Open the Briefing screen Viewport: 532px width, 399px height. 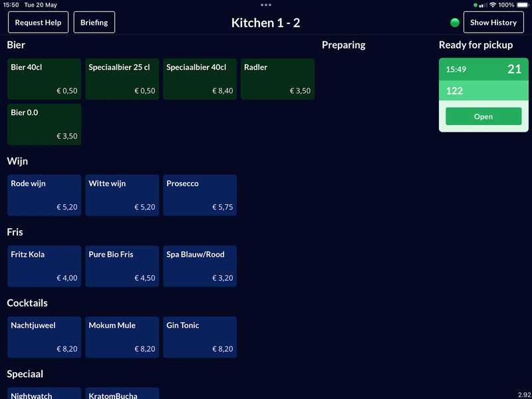point(94,23)
